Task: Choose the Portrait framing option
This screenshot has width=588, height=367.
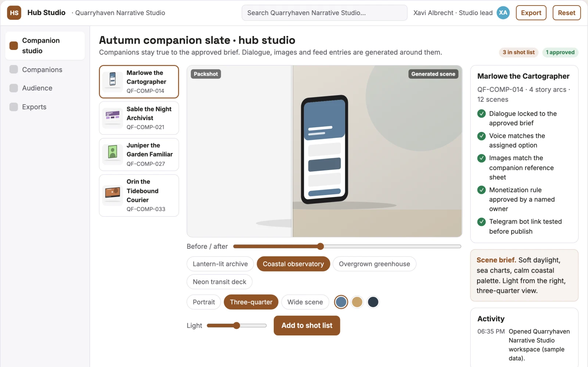Action: [204, 302]
